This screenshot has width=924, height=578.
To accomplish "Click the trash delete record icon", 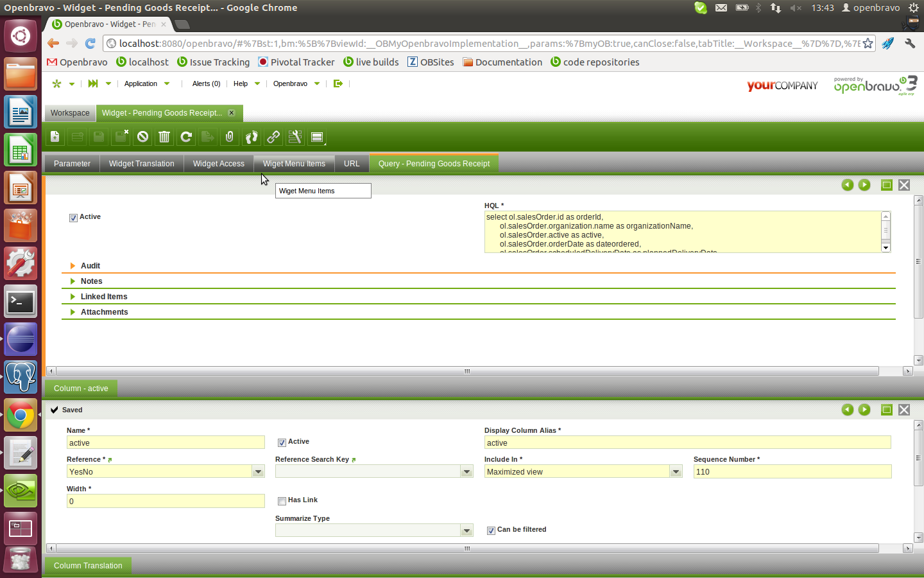I will click(x=164, y=137).
